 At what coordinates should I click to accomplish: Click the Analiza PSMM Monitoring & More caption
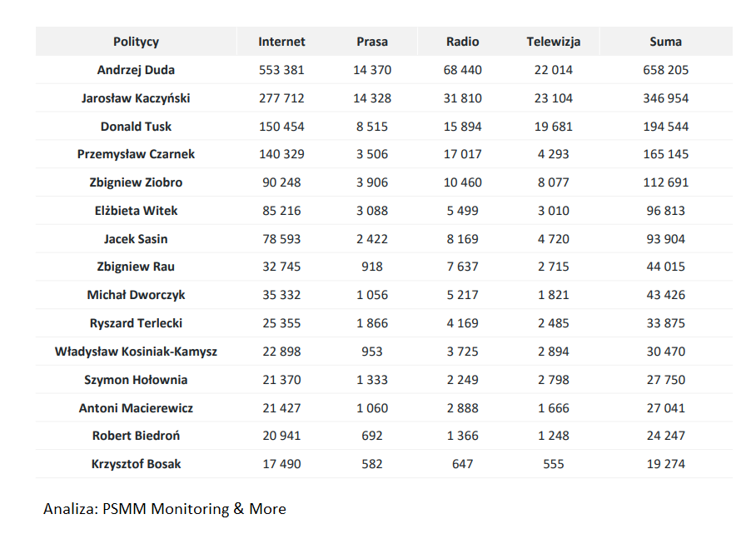point(165,508)
